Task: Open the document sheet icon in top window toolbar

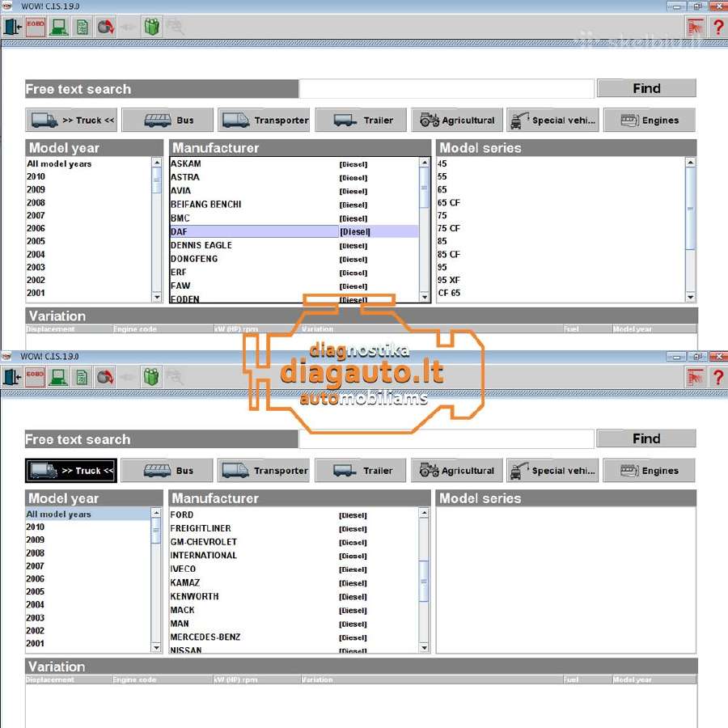Action: (83, 27)
